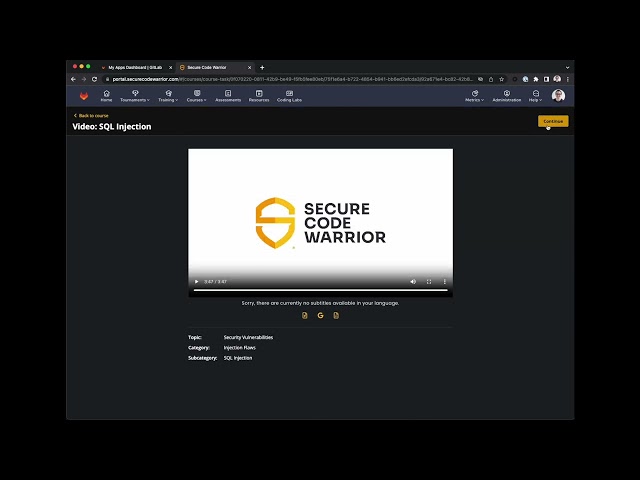Expand the Training dropdown menu
Screen dimensions: 640x480
tap(168, 96)
